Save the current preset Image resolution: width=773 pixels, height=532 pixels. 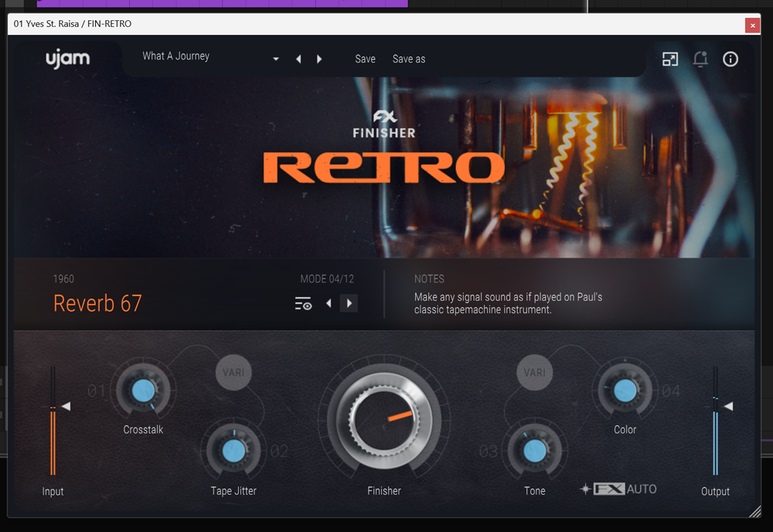pyautogui.click(x=366, y=60)
